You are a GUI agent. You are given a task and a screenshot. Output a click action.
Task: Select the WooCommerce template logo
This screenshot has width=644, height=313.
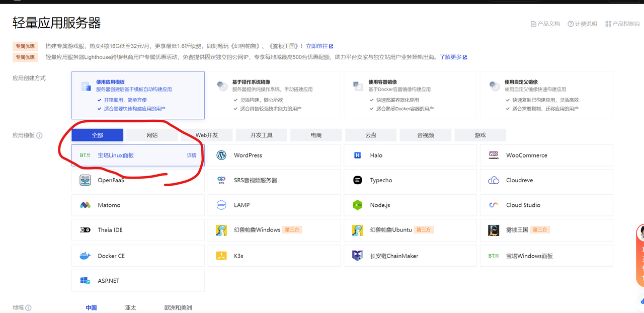(x=494, y=155)
